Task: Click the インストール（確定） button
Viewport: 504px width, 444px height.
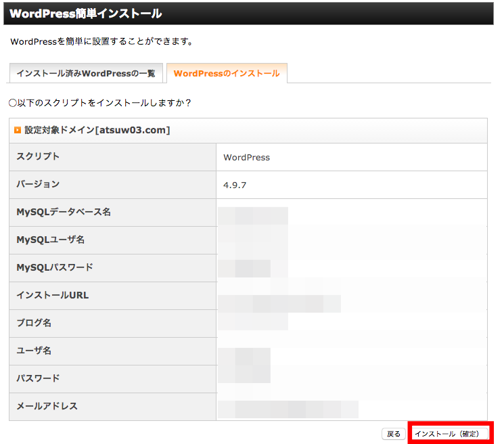Action: click(450, 434)
